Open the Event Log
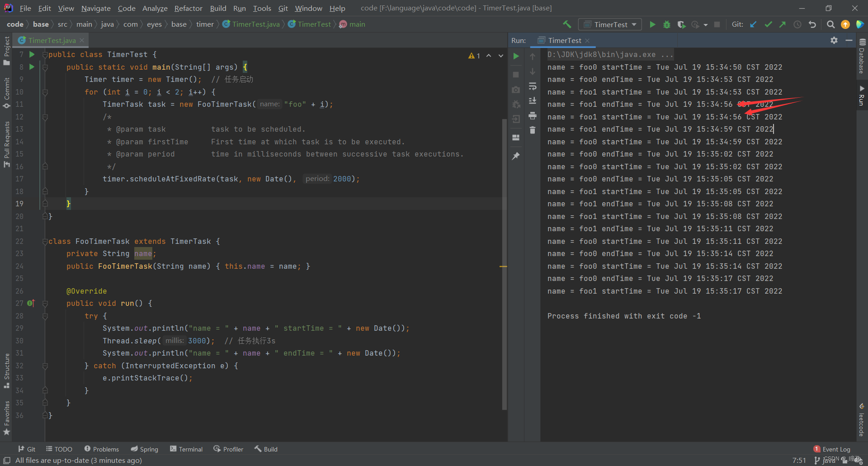The height and width of the screenshot is (466, 868). tap(832, 449)
